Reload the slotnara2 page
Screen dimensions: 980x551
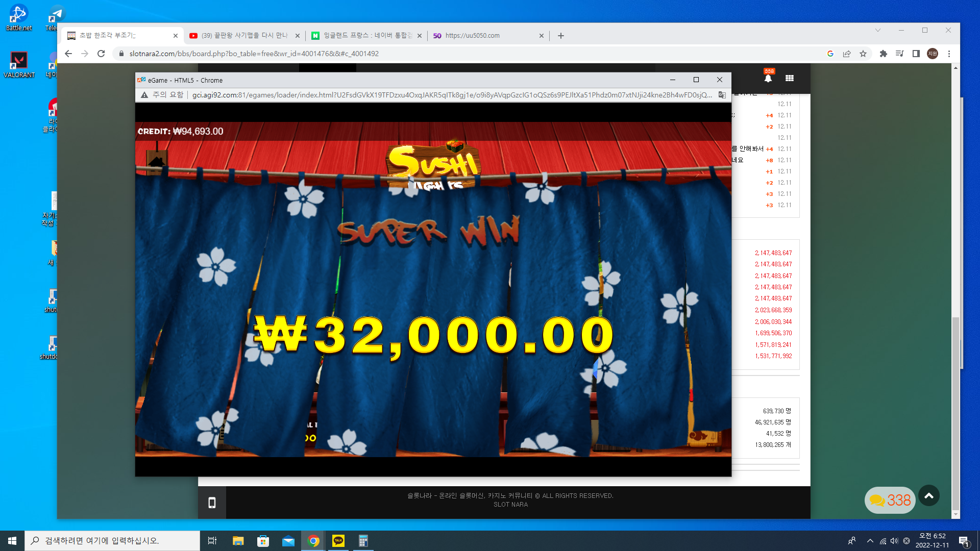point(101,54)
